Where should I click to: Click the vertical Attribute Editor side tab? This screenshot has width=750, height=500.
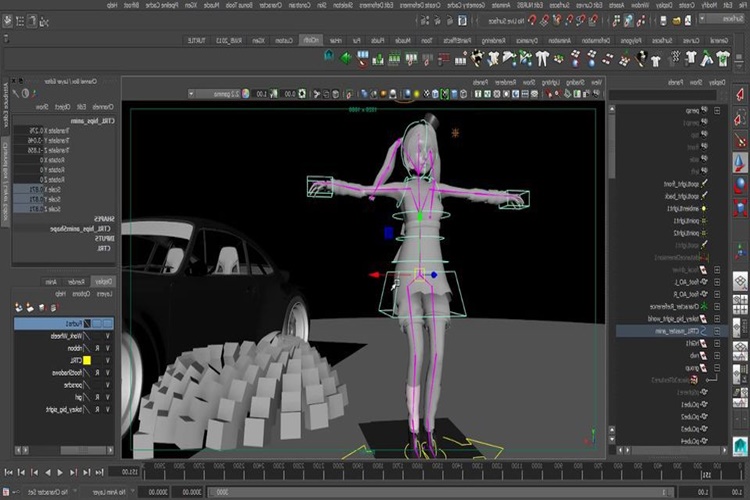point(5,104)
